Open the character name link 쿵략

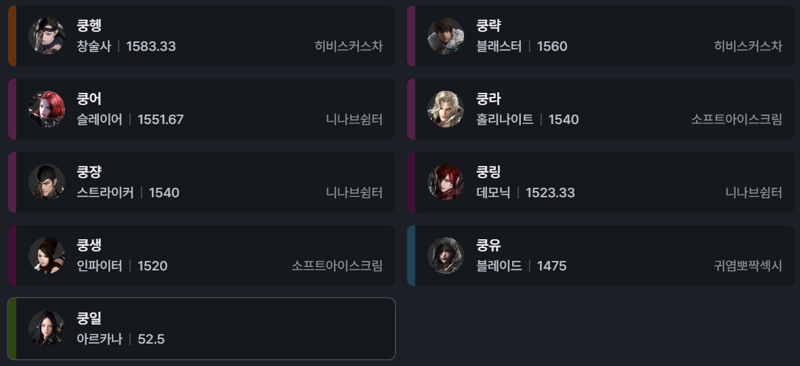tap(488, 26)
